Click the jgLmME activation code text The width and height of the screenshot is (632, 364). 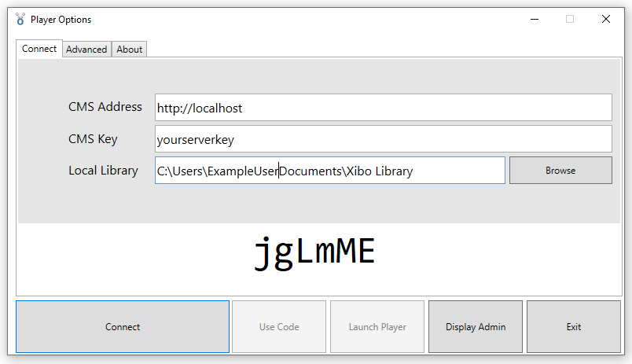click(314, 252)
